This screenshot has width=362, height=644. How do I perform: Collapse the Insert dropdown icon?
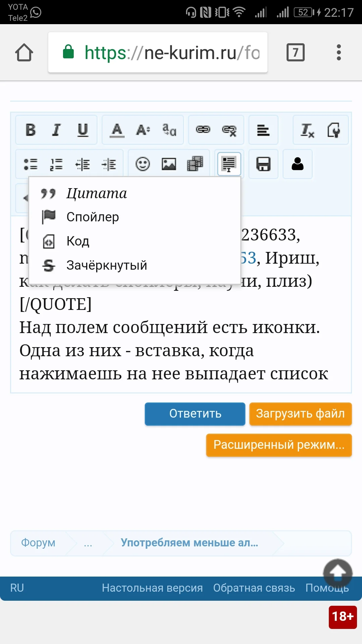(229, 164)
